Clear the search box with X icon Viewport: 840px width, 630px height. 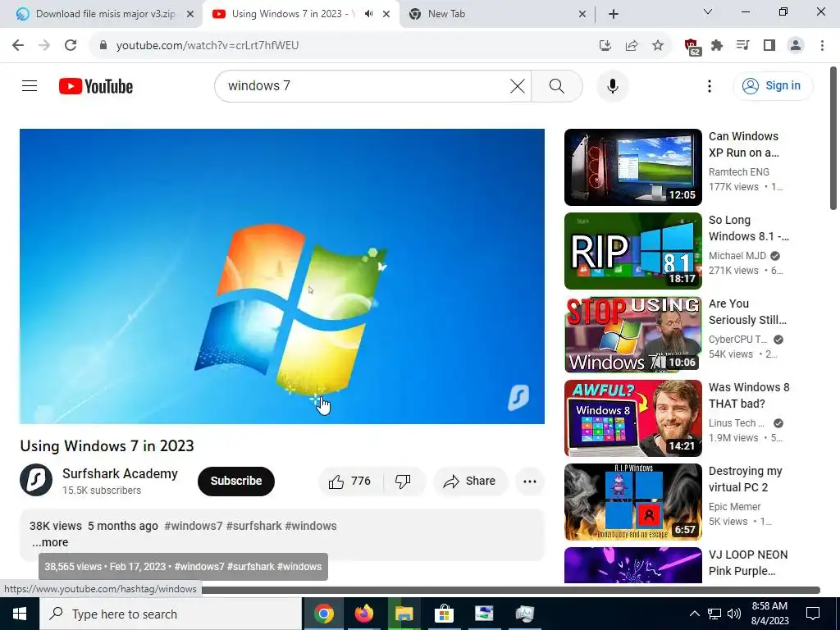tap(518, 85)
